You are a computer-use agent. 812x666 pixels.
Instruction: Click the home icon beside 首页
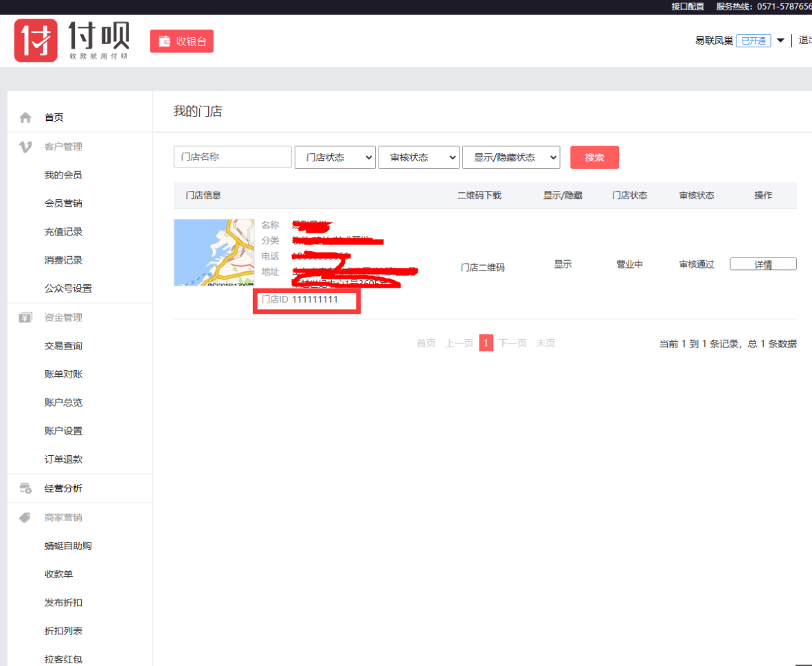coord(25,118)
